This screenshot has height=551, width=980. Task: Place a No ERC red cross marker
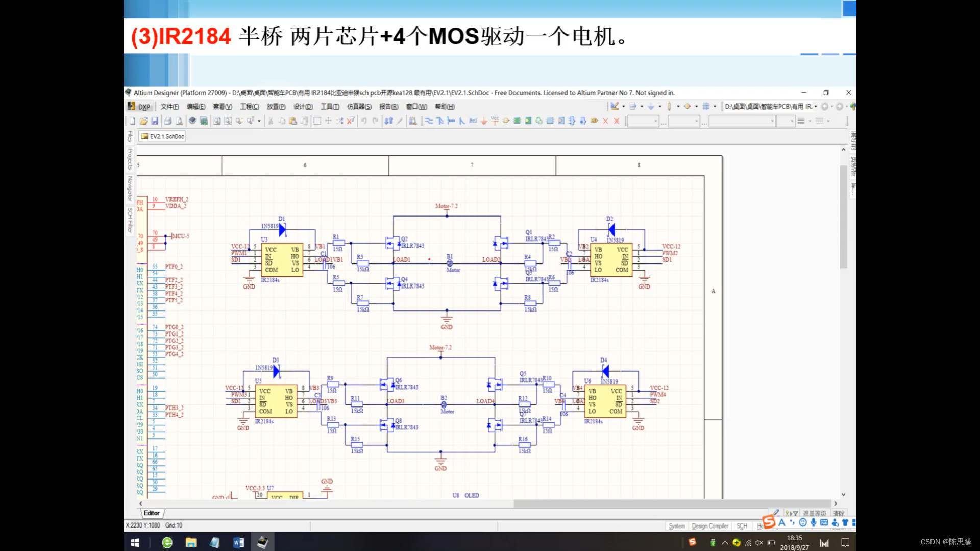[x=605, y=121]
